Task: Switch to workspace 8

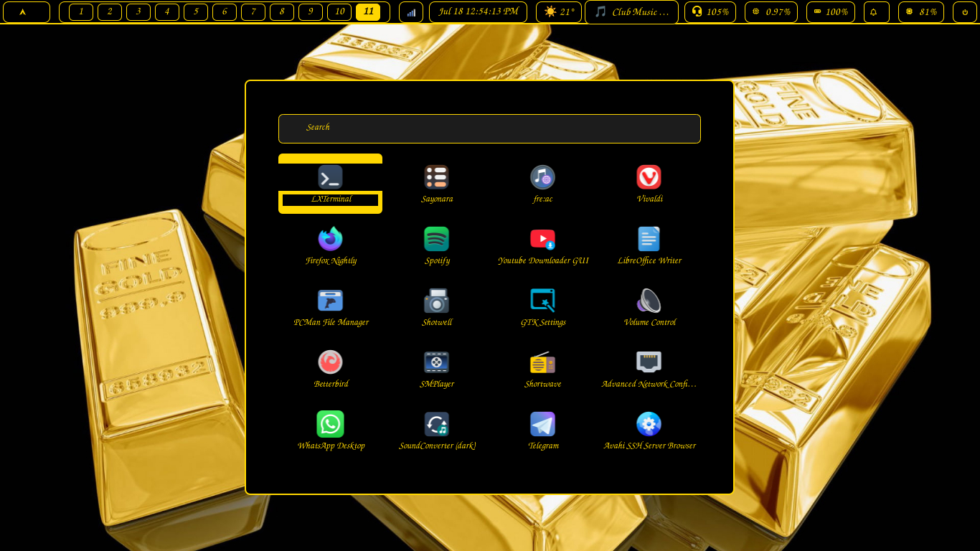Action: point(282,12)
